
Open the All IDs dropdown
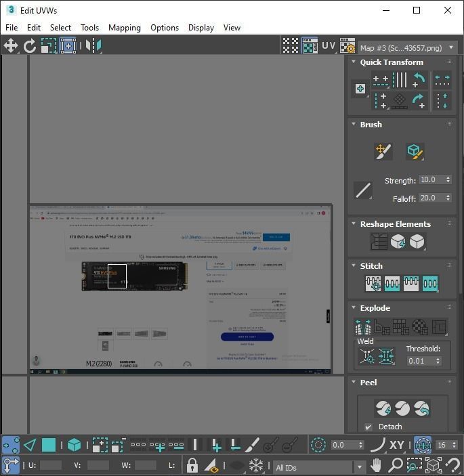tap(319, 467)
